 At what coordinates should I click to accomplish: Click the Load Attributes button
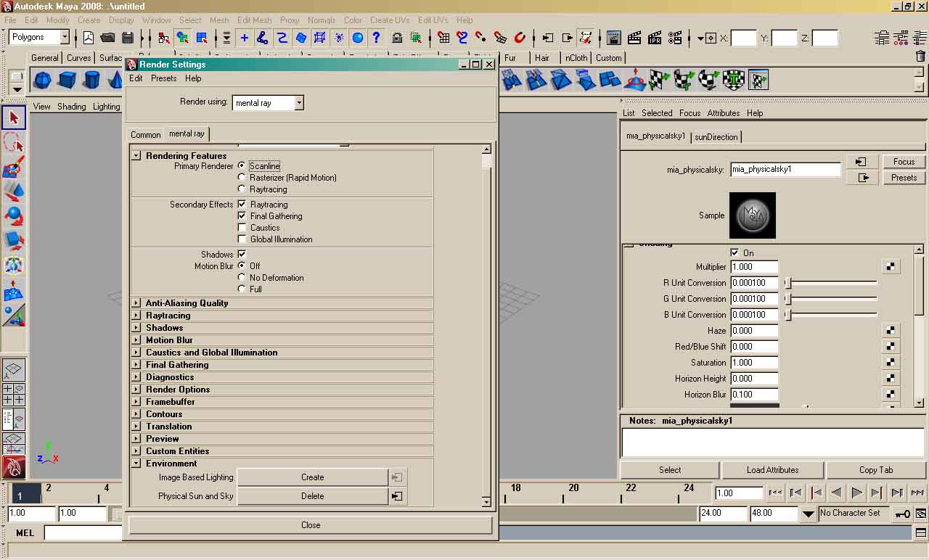pyautogui.click(x=772, y=470)
